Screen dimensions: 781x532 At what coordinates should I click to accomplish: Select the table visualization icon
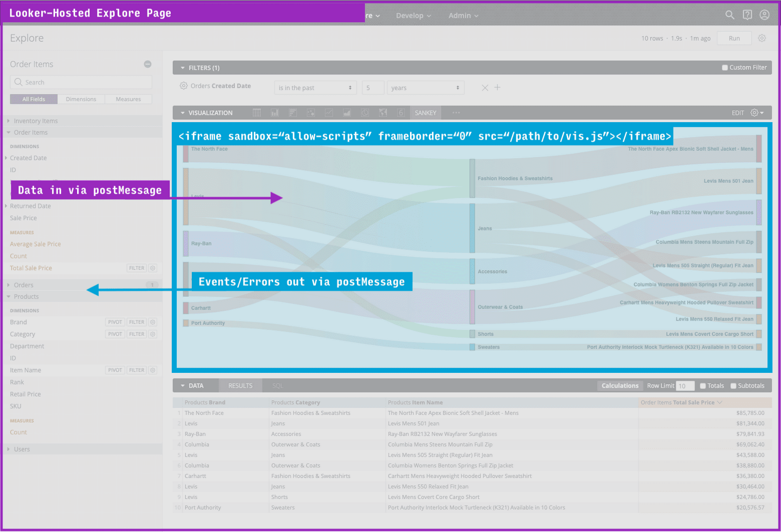pyautogui.click(x=257, y=113)
